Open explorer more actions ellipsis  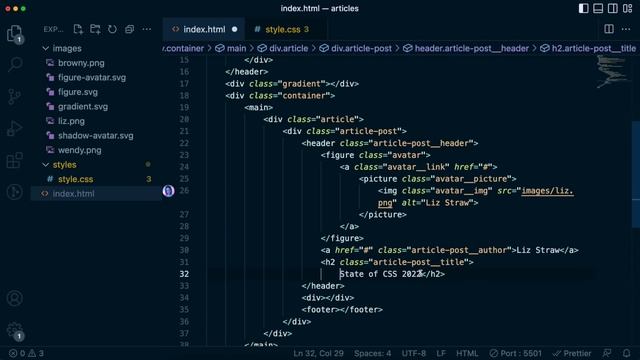click(147, 29)
